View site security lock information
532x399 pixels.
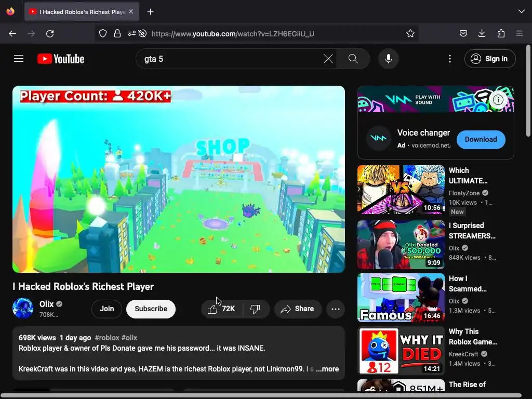[117, 33]
